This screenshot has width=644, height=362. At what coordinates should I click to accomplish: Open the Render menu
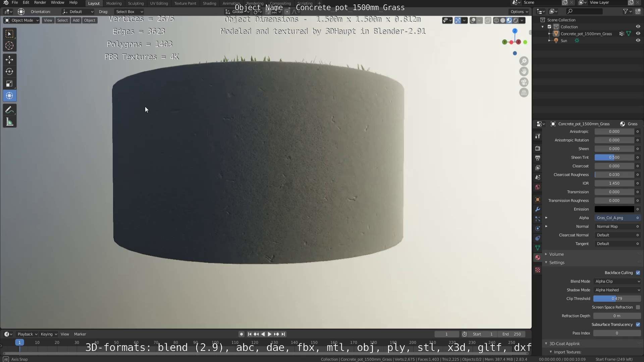[40, 3]
